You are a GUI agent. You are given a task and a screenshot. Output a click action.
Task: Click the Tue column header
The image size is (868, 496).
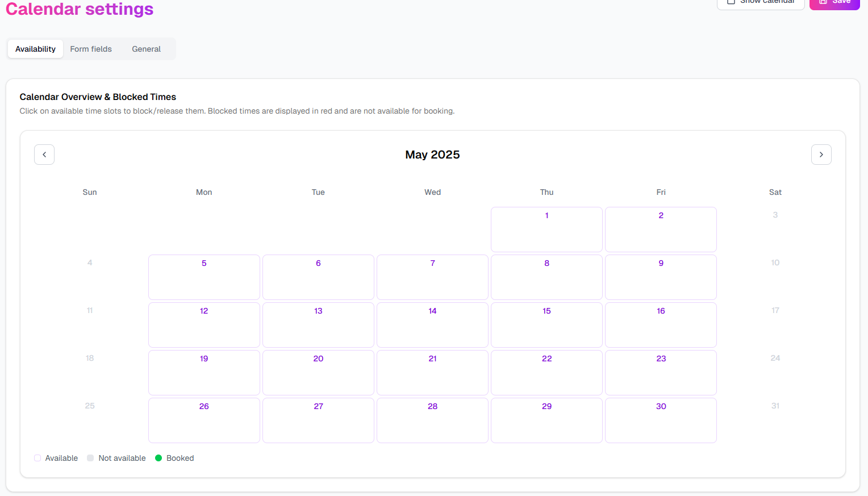pos(318,192)
